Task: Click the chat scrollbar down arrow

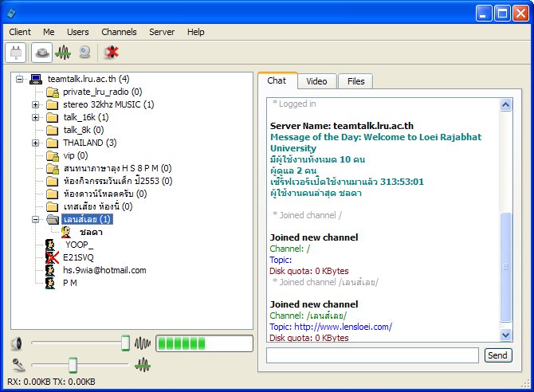Action: tap(506, 335)
